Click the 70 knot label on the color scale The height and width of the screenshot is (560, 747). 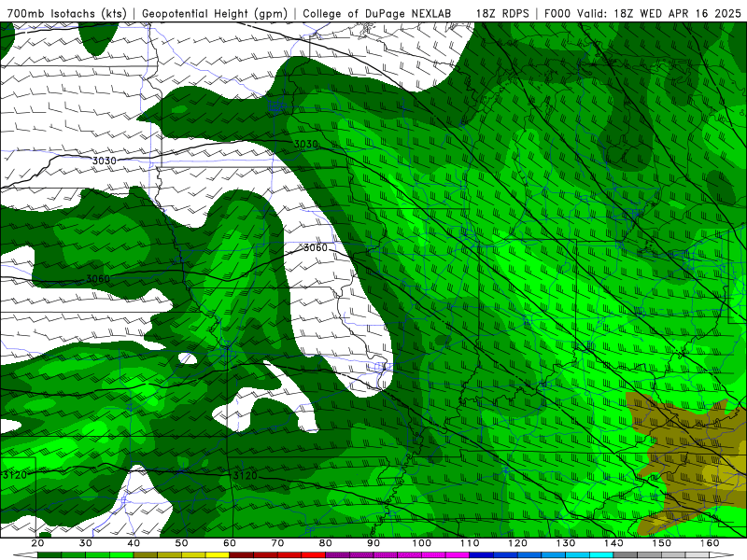click(277, 543)
